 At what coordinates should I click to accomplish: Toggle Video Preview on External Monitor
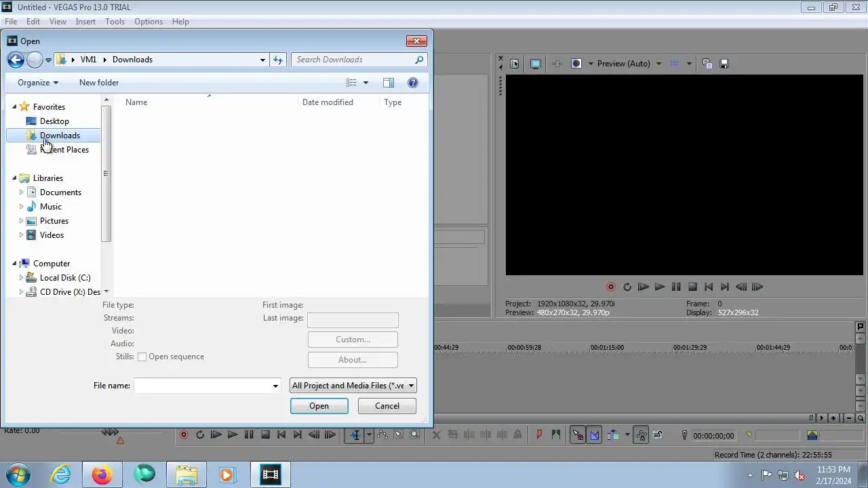(535, 64)
